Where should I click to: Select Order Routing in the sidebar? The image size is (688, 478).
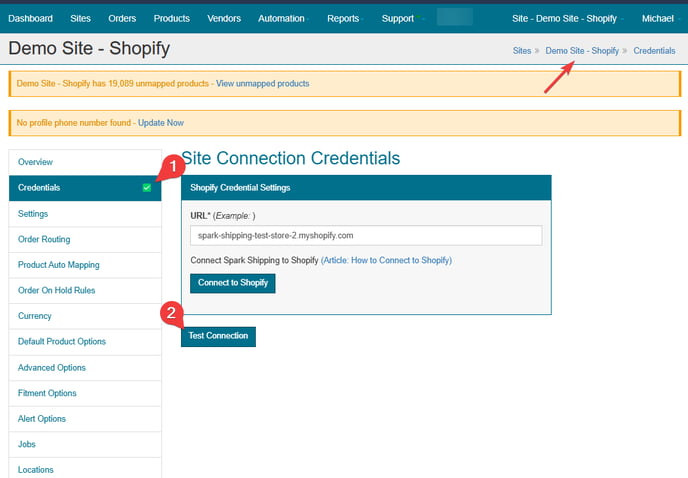(x=44, y=239)
